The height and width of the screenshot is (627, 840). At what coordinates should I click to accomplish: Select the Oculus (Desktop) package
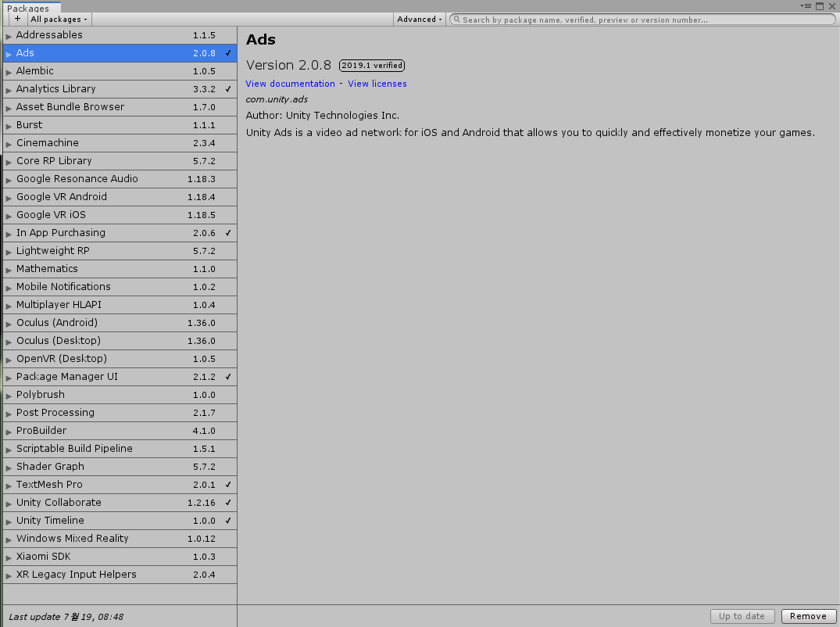[120, 340]
